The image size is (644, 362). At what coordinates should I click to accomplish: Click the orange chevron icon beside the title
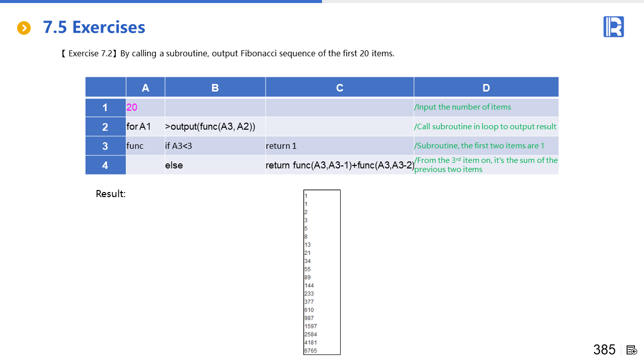coord(24,28)
